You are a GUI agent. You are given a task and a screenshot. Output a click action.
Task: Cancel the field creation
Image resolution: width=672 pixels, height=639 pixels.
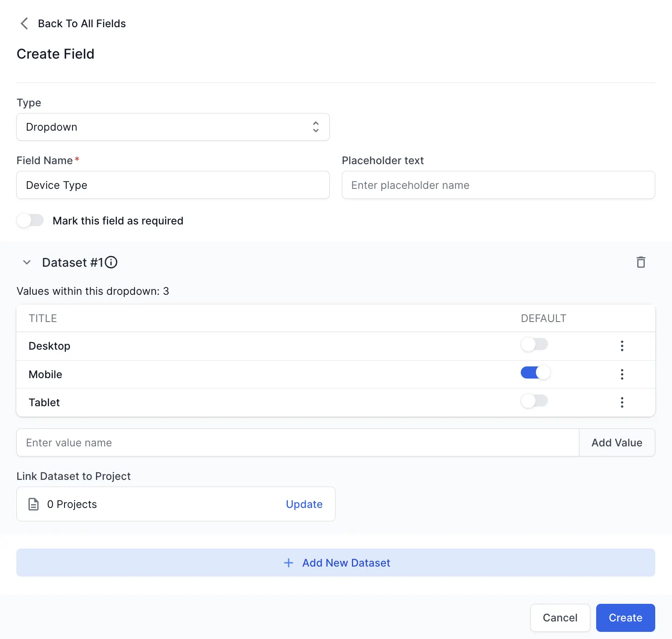[560, 618]
